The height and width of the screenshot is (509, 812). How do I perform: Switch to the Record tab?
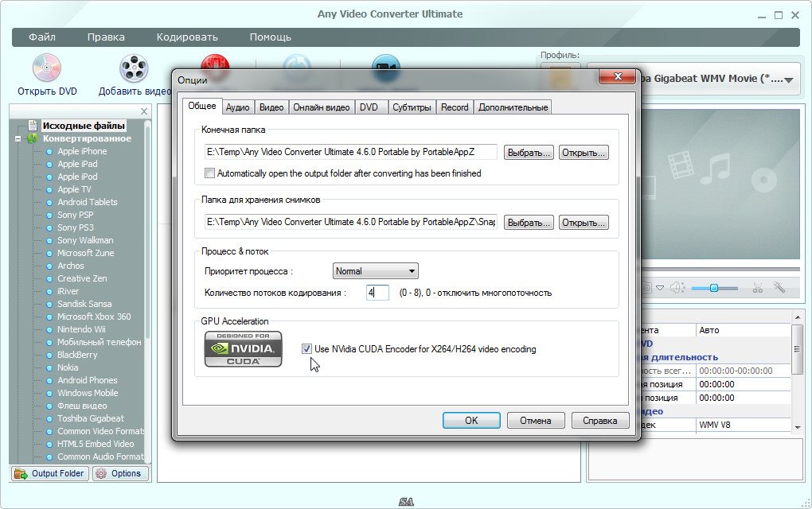click(455, 107)
